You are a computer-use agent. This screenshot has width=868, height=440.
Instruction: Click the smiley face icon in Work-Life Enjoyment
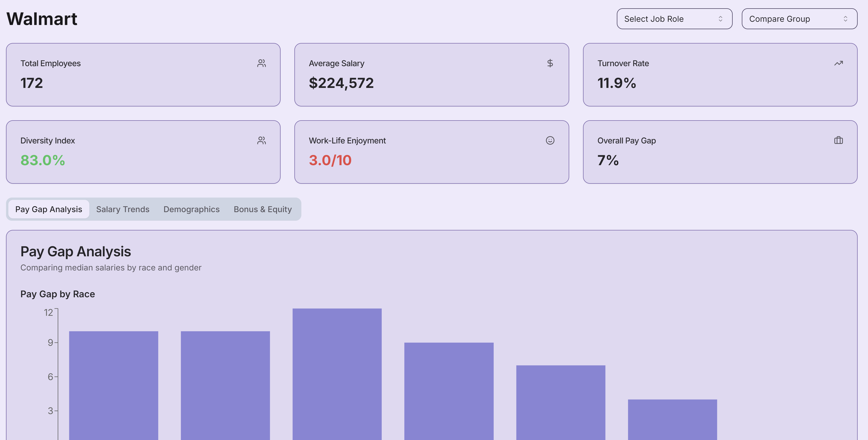pos(550,140)
